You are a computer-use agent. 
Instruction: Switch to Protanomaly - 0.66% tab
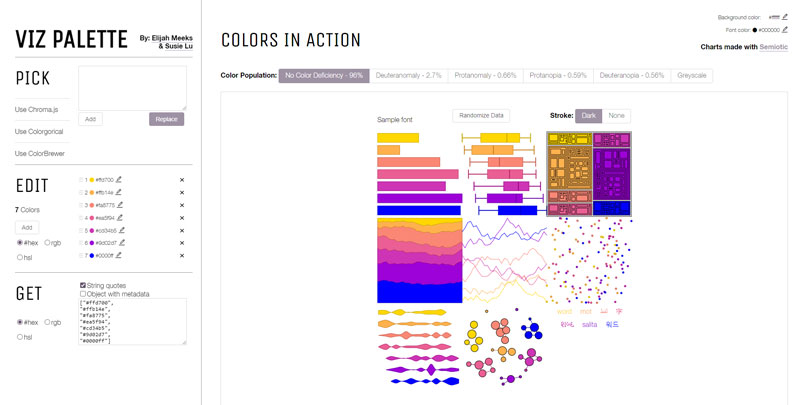click(485, 75)
